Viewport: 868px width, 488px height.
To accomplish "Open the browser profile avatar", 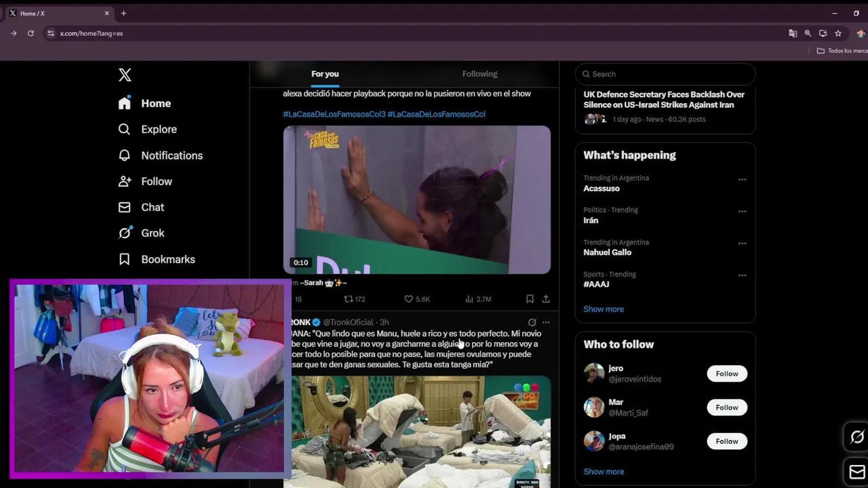I will pos(861,33).
